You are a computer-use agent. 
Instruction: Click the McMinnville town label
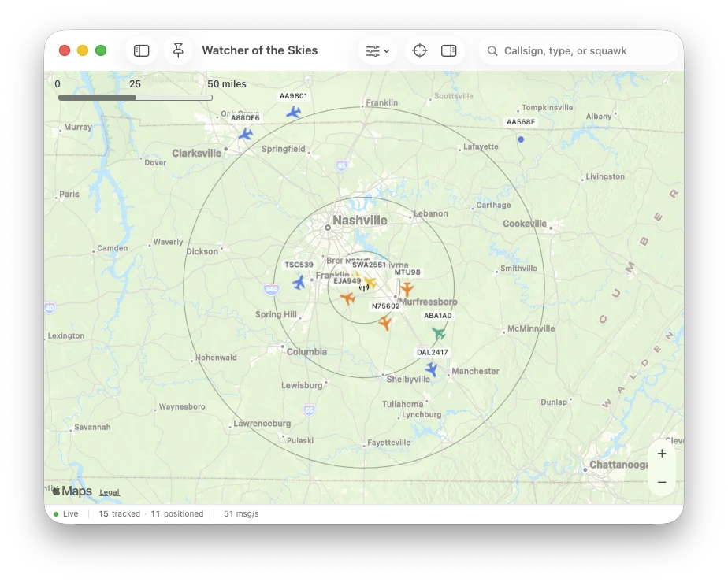[x=531, y=328]
